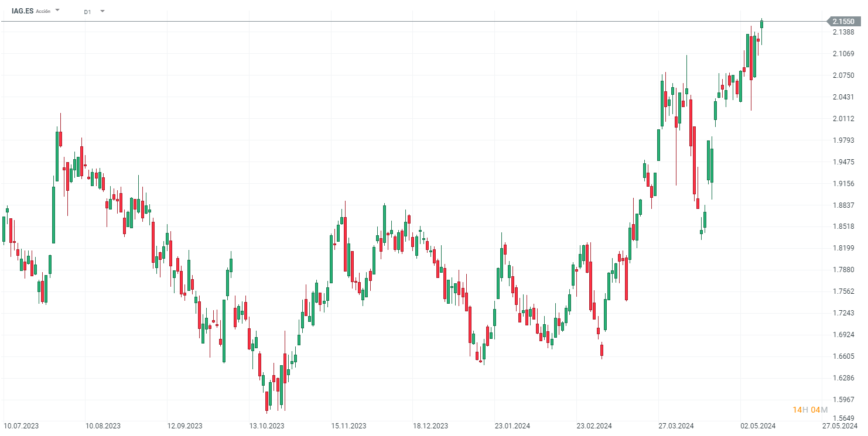This screenshot has height=436, width=868.
Task: Select the current price tag 2.1550
Action: (843, 22)
